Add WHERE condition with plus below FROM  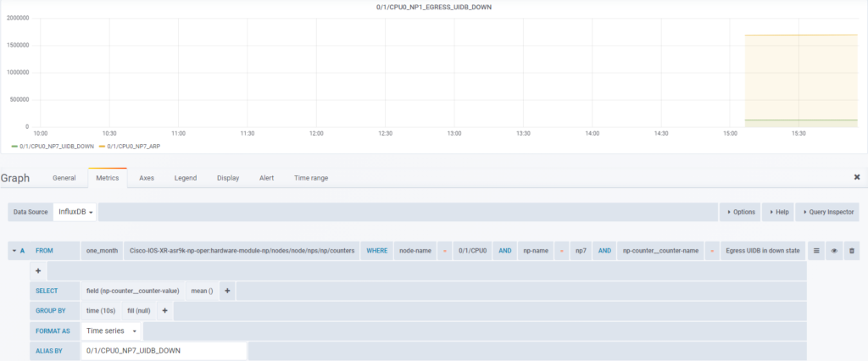(38, 270)
